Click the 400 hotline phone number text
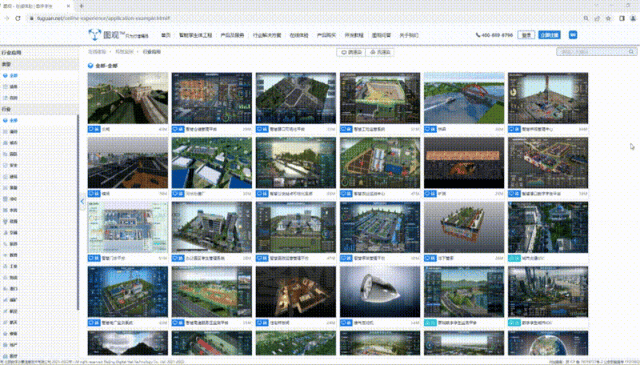The image size is (640, 365). 497,35
